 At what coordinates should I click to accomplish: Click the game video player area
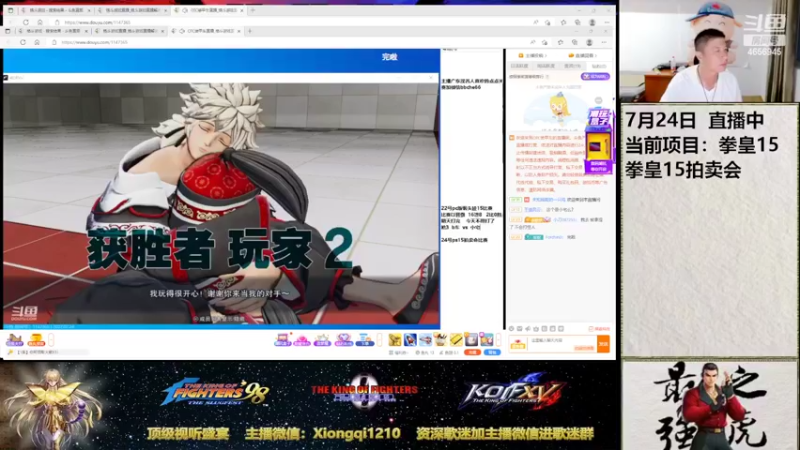[x=221, y=203]
